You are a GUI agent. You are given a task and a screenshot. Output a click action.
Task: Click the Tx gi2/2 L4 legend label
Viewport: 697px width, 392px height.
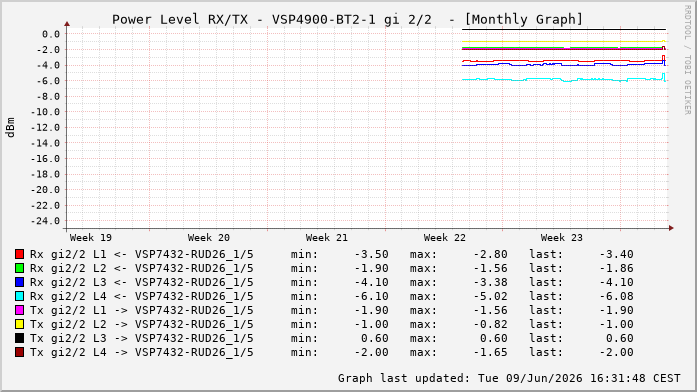point(141,352)
